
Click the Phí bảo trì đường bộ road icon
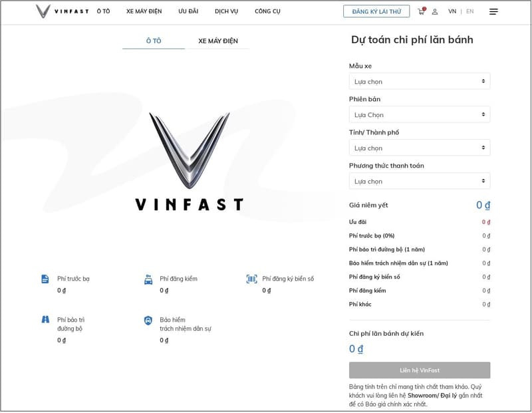[x=45, y=319]
